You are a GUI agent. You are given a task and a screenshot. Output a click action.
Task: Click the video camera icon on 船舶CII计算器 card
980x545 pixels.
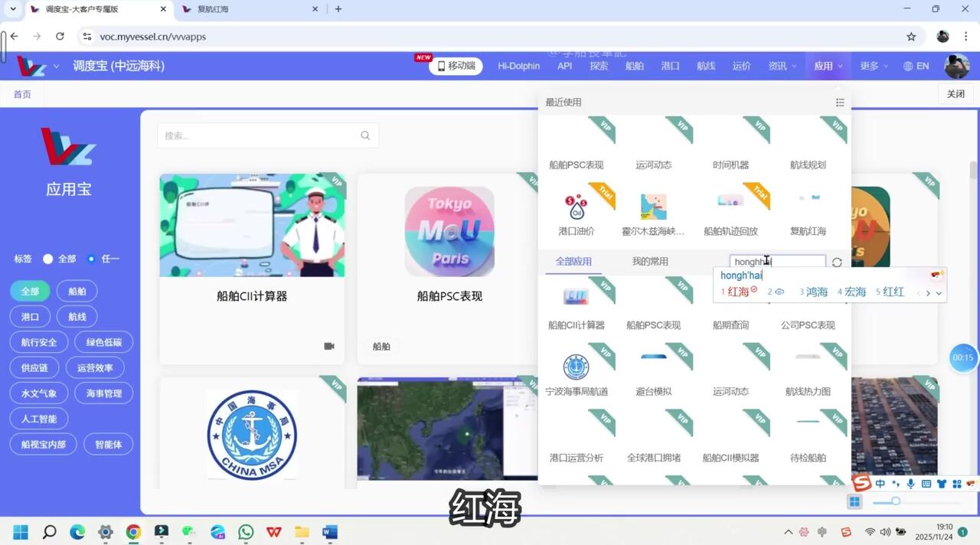tap(329, 346)
